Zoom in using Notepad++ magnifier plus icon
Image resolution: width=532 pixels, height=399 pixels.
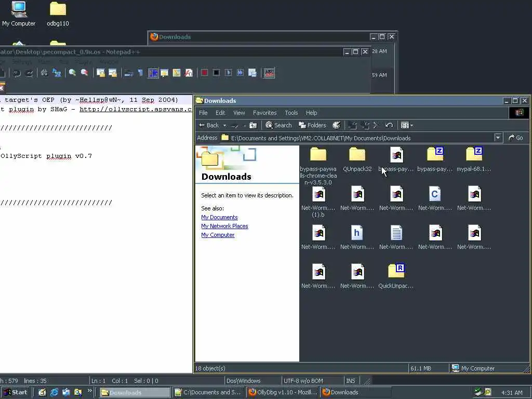click(x=72, y=73)
